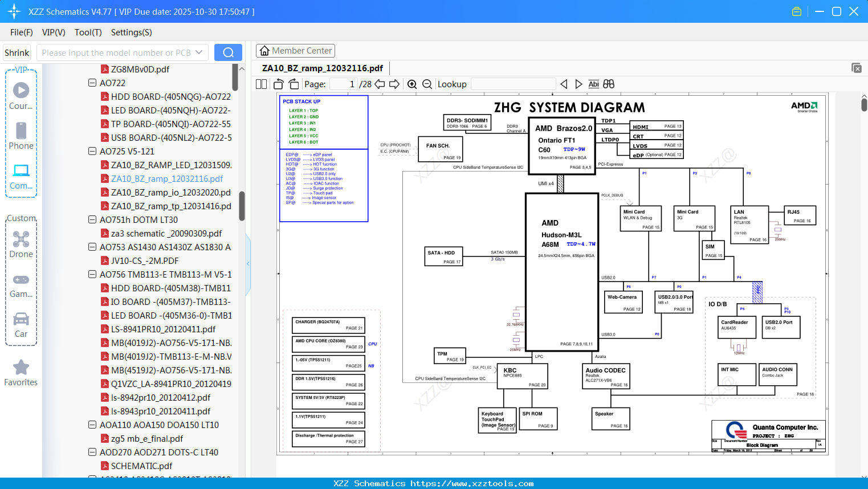
Task: Collapse the AO725 V5-121 folder
Action: coord(92,151)
